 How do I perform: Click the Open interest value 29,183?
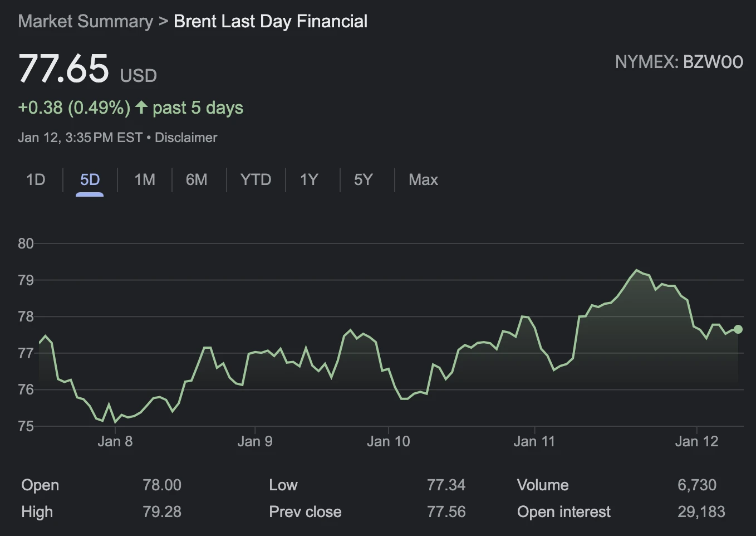point(701,511)
